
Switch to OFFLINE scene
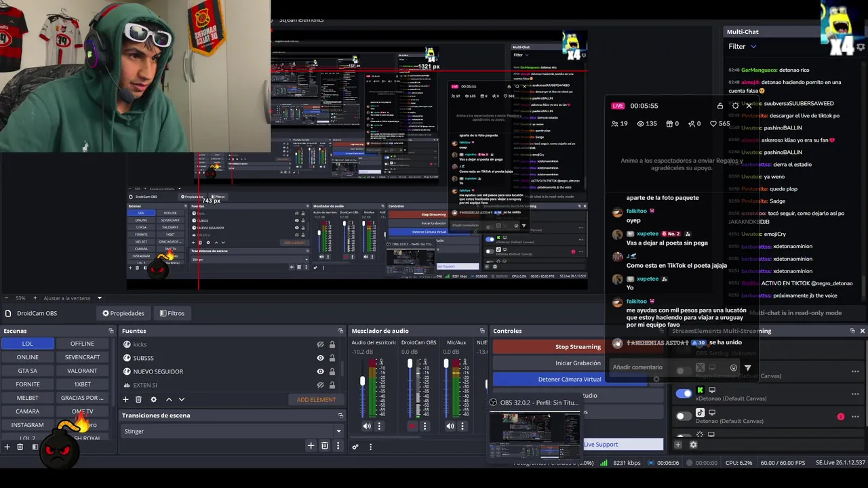pyautogui.click(x=82, y=344)
